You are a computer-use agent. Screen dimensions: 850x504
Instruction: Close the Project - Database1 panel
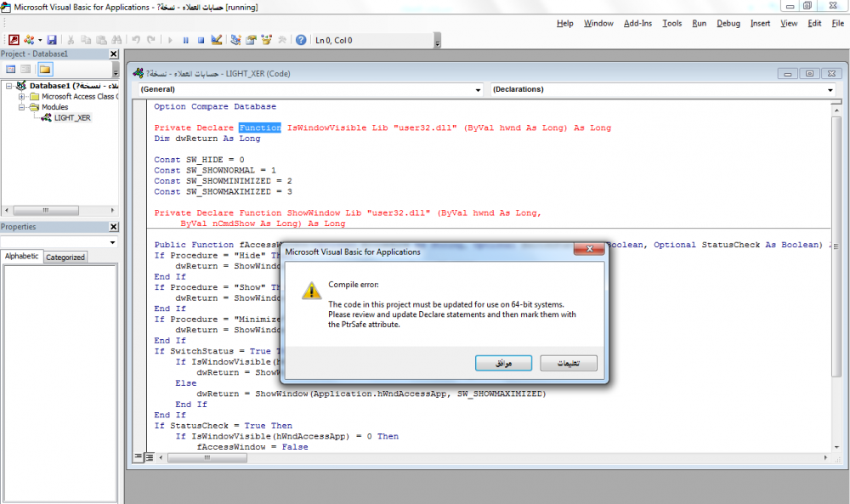(x=114, y=54)
